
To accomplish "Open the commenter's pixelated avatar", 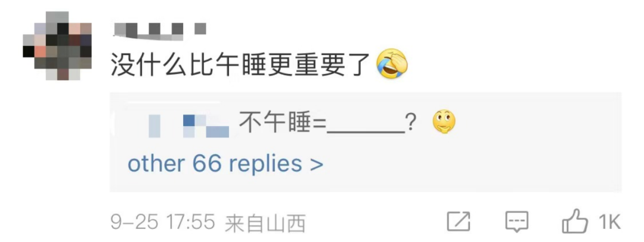I will 57,45.
